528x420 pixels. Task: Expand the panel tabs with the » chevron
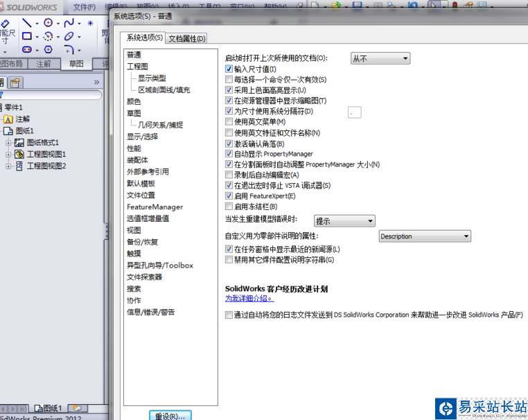pos(96,82)
